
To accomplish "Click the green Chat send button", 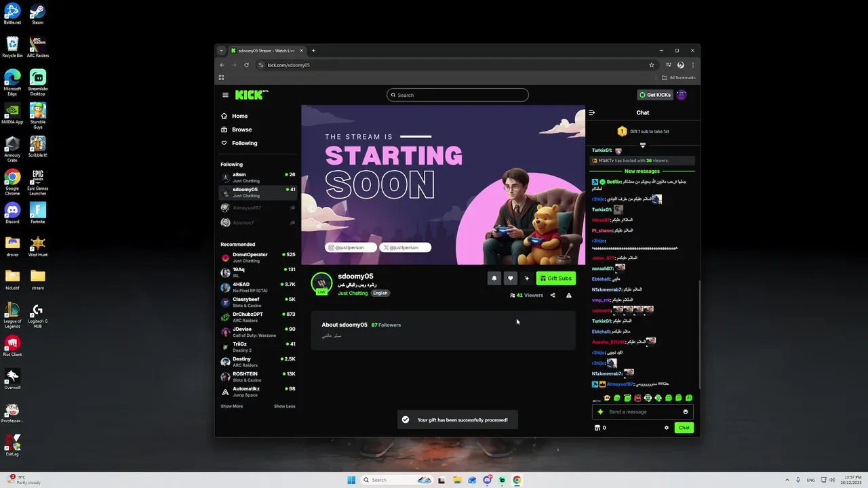I will pos(684,428).
